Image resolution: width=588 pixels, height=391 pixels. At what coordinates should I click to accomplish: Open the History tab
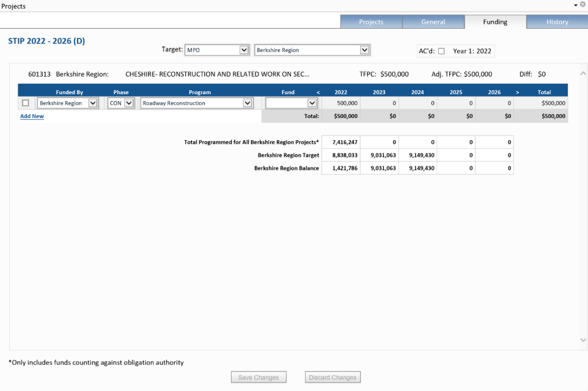(557, 21)
